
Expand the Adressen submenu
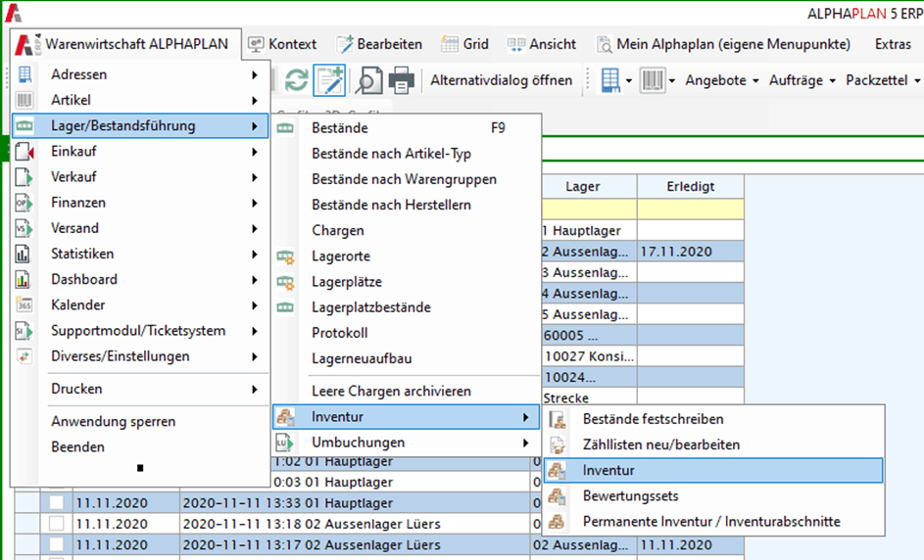[255, 74]
